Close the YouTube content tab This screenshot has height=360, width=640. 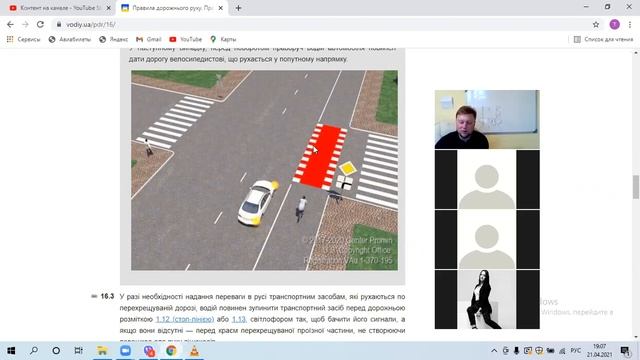(109, 8)
